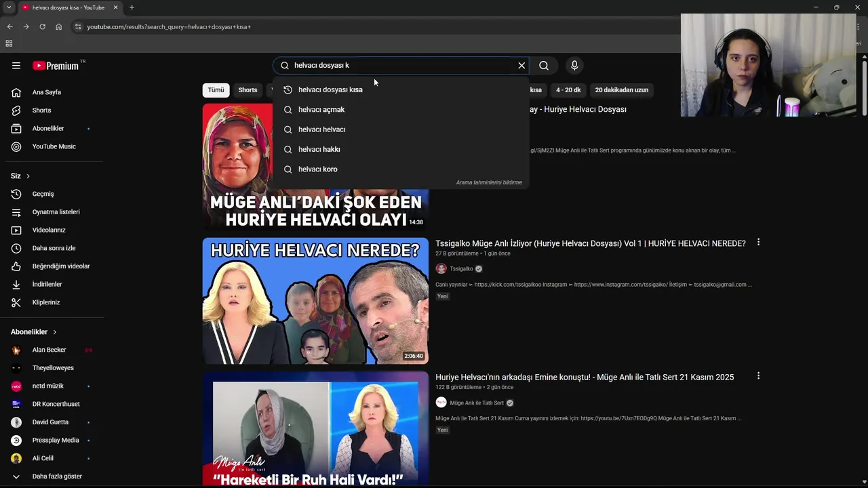Clear the search box with X
Image resolution: width=868 pixels, height=488 pixels.
521,66
